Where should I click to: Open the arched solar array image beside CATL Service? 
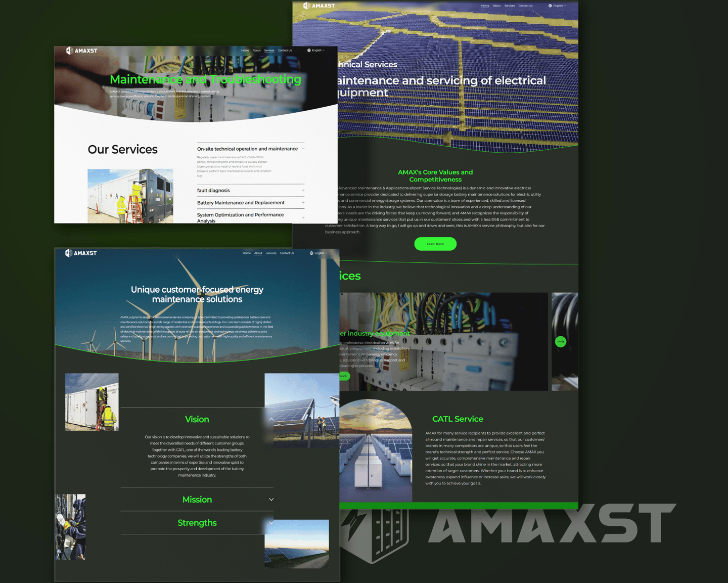tap(376, 450)
